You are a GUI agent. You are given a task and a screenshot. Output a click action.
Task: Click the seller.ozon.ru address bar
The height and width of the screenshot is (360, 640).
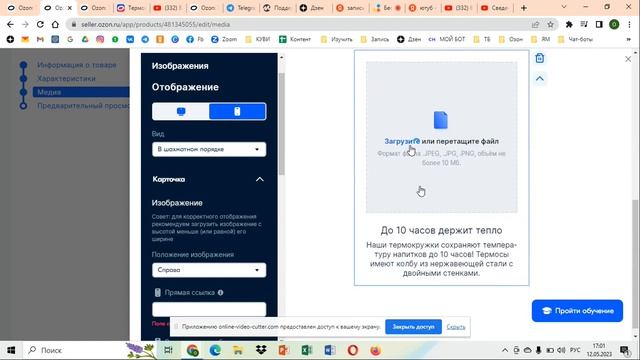[302, 24]
